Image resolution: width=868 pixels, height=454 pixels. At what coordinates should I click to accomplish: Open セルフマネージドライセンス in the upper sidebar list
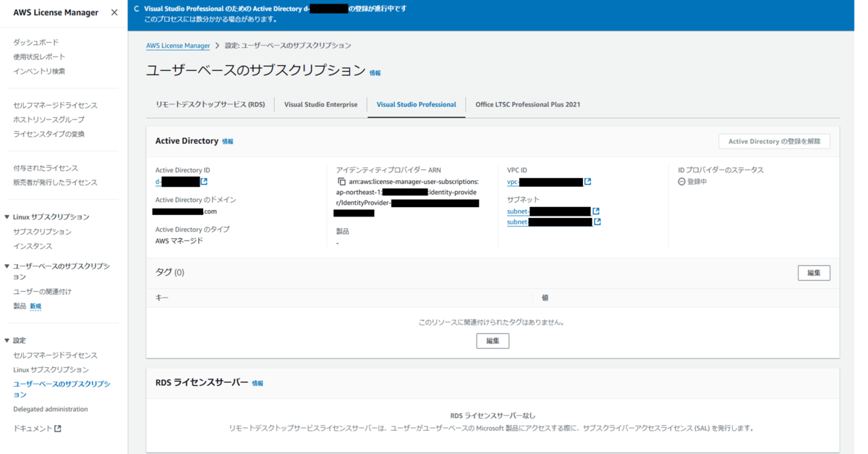pyautogui.click(x=55, y=105)
